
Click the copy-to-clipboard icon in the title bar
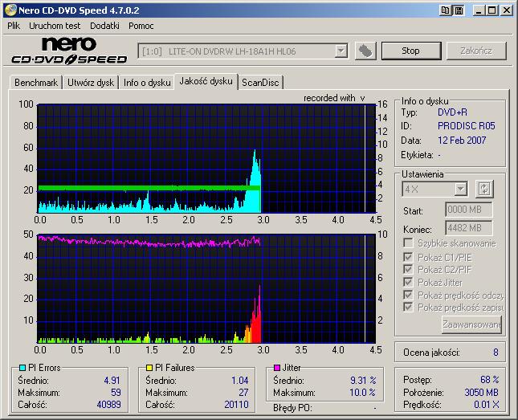point(445,10)
